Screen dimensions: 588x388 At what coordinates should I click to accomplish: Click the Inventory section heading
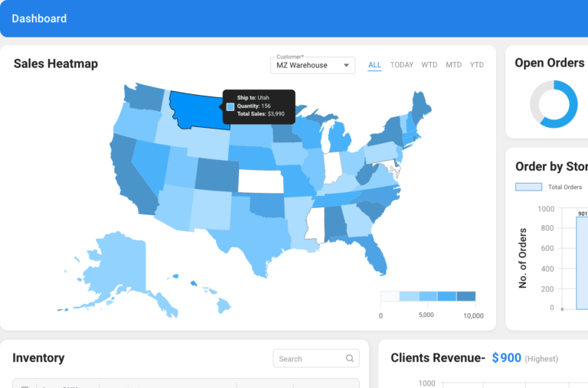coord(38,357)
